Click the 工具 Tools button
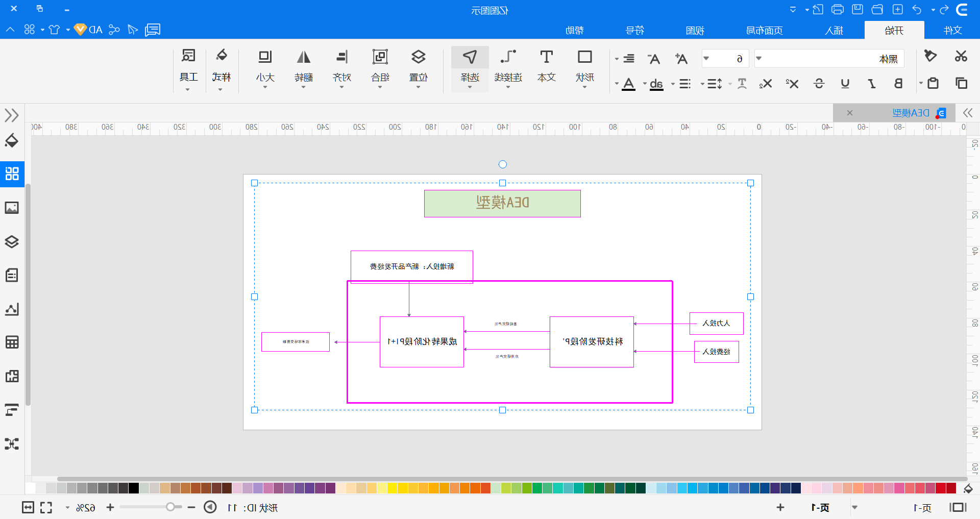Screen dimensions: 980x519 (x=188, y=69)
